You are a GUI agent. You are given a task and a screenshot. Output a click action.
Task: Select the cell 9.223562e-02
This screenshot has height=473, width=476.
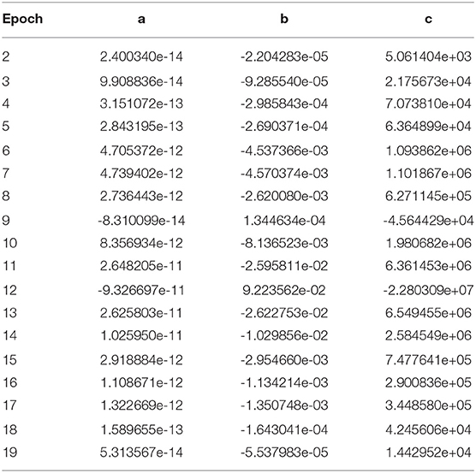284,290
